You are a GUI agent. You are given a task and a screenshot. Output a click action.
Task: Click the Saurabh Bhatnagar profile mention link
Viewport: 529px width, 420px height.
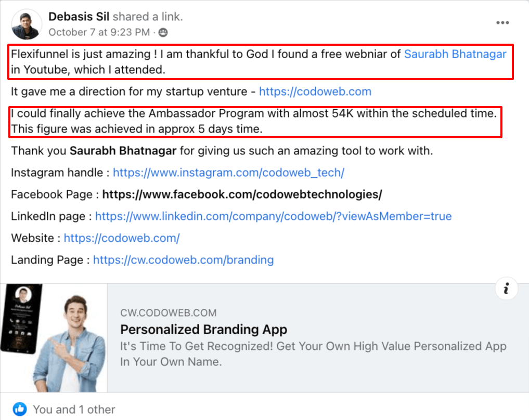pyautogui.click(x=455, y=54)
